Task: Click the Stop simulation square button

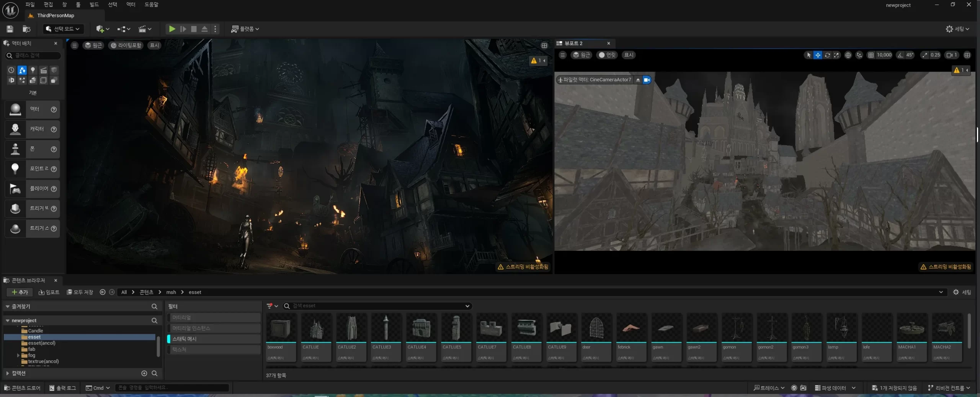Action: point(194,29)
